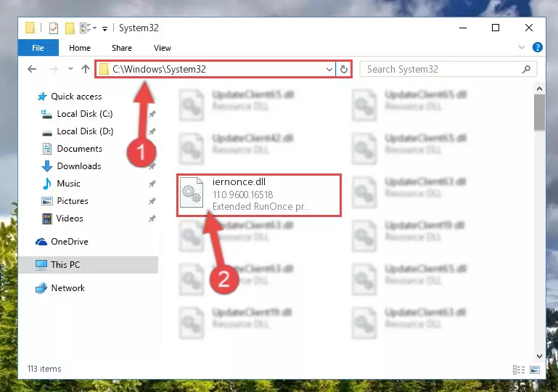Image resolution: width=558 pixels, height=392 pixels.
Task: Go forward with the right arrow
Action: click(54, 69)
